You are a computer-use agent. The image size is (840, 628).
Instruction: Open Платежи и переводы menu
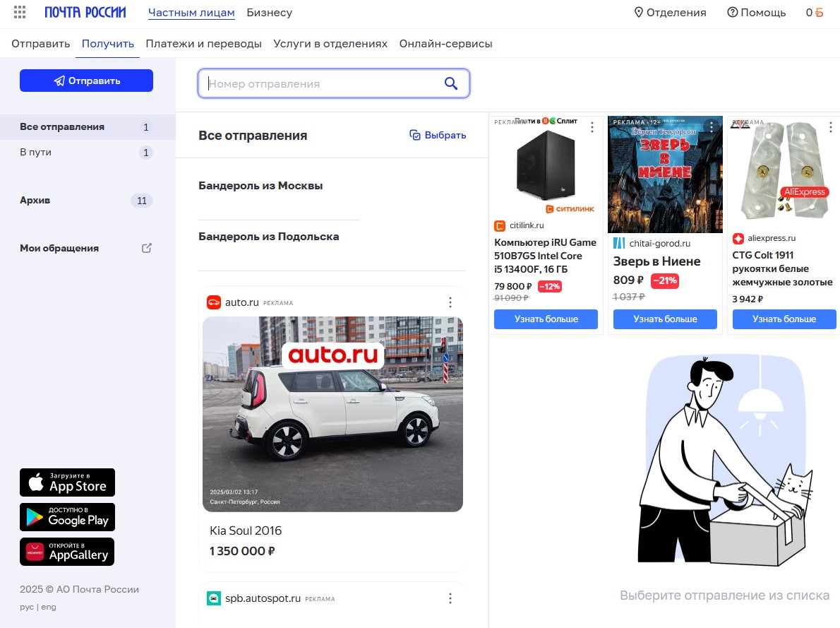coord(203,44)
